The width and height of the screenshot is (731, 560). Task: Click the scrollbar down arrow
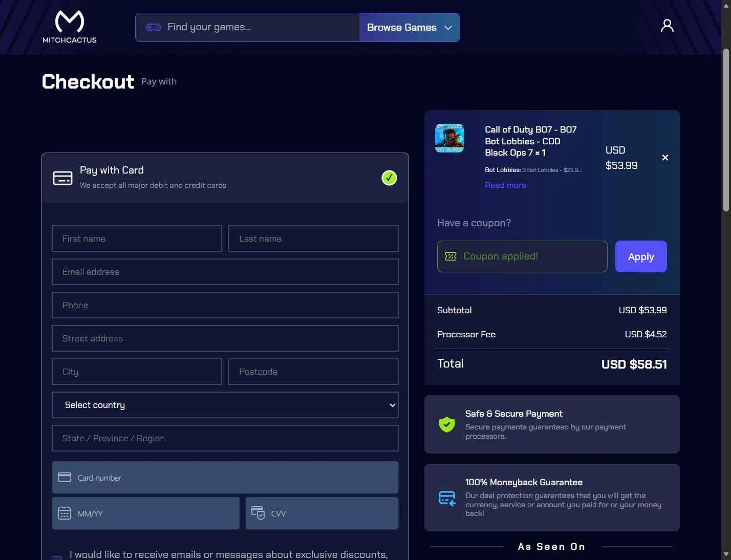(726, 554)
